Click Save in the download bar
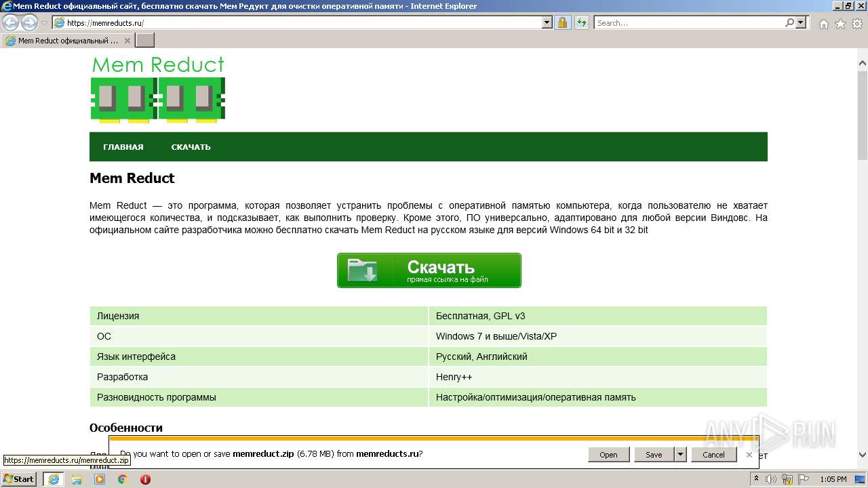Screen dimensions: 868x488 654,455
